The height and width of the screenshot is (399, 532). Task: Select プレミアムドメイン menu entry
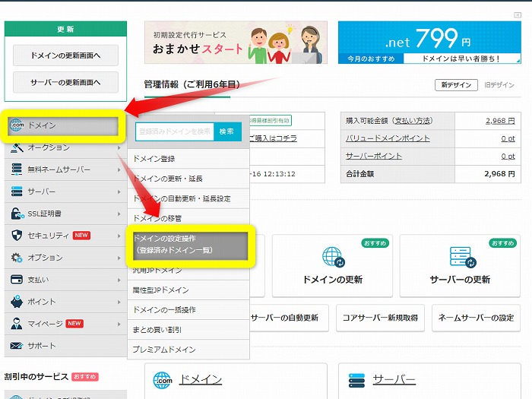(x=164, y=350)
